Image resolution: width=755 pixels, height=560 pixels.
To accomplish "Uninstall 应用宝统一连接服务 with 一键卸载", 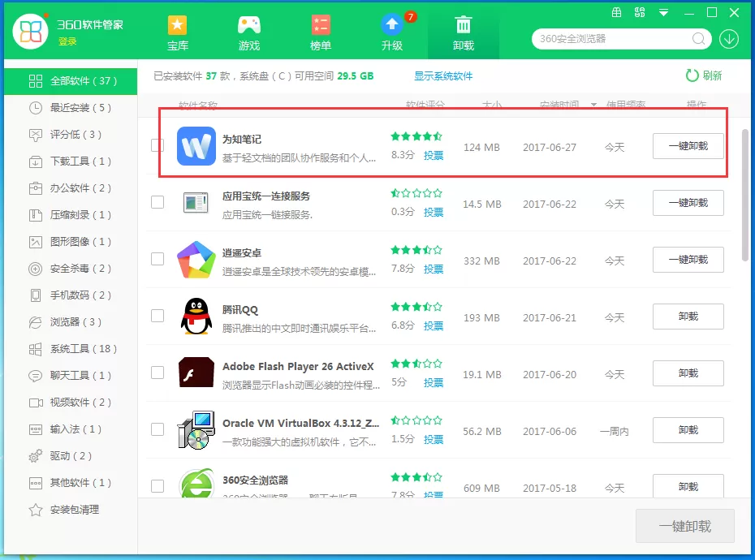I will point(688,203).
